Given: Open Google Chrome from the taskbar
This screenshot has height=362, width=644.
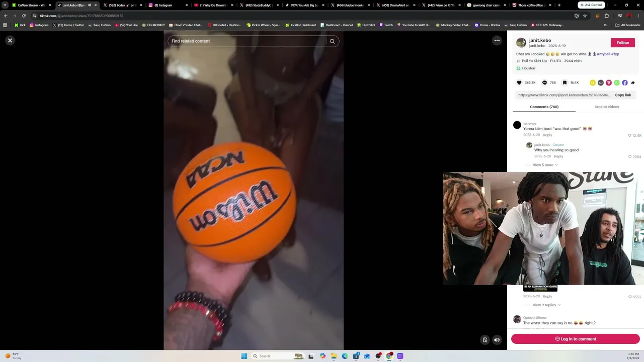Looking at the screenshot, I should (x=389, y=356).
